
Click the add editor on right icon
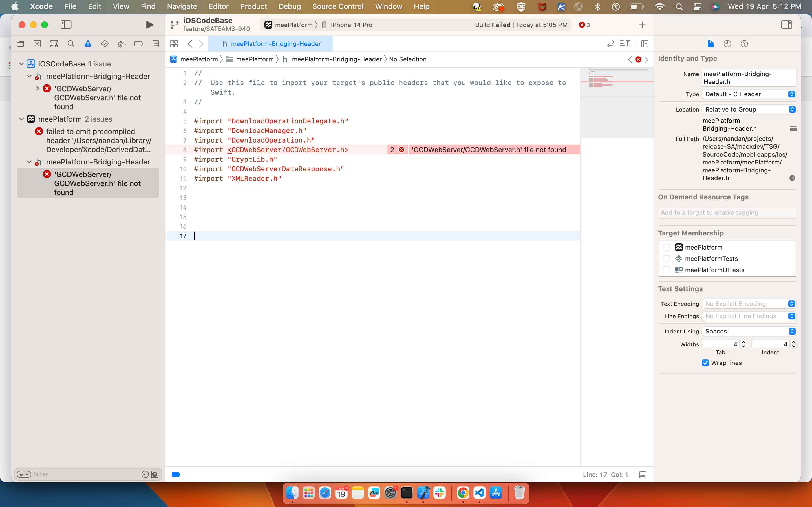[645, 44]
